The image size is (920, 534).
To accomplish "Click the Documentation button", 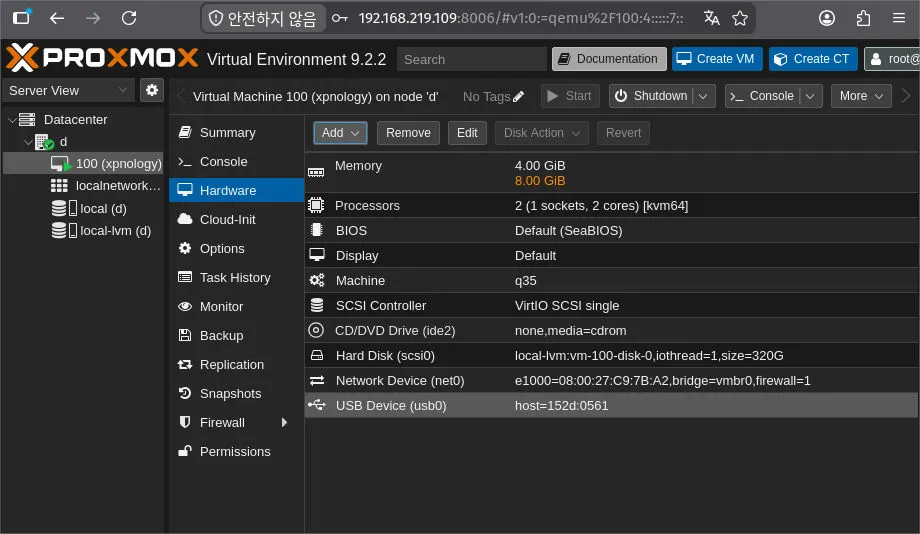I will pyautogui.click(x=609, y=59).
